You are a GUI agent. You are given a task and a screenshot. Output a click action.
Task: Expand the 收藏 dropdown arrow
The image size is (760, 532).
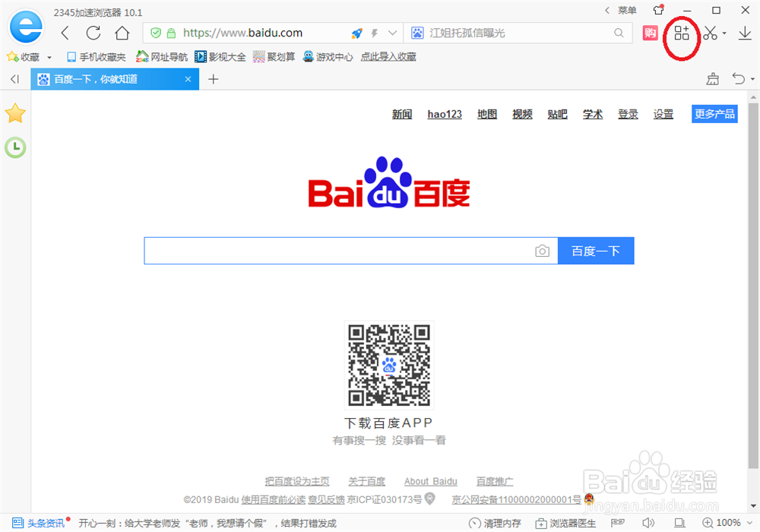(x=49, y=58)
